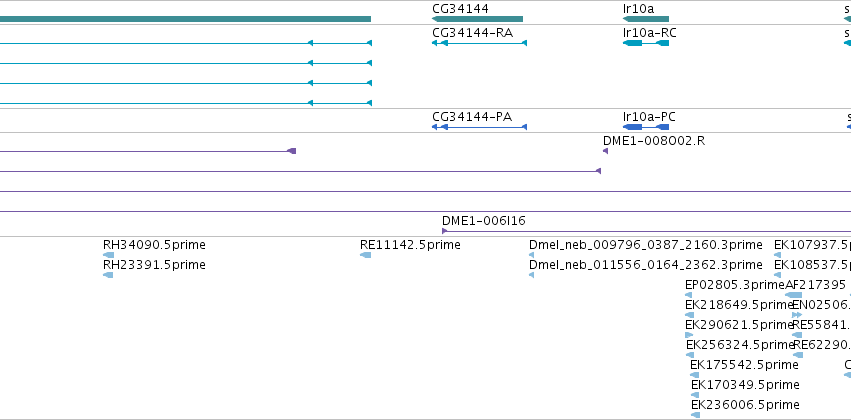This screenshot has width=851, height=420.
Task: Click the AF217395 label
Action: 815,285
